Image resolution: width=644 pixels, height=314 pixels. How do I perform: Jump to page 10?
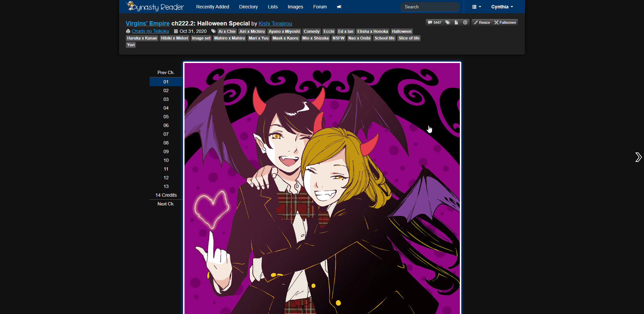pos(166,160)
